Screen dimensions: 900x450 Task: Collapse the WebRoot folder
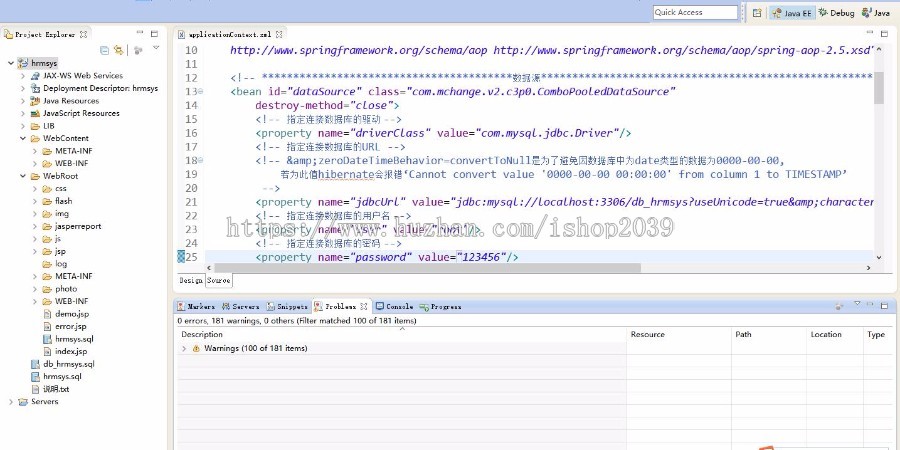coord(22,176)
